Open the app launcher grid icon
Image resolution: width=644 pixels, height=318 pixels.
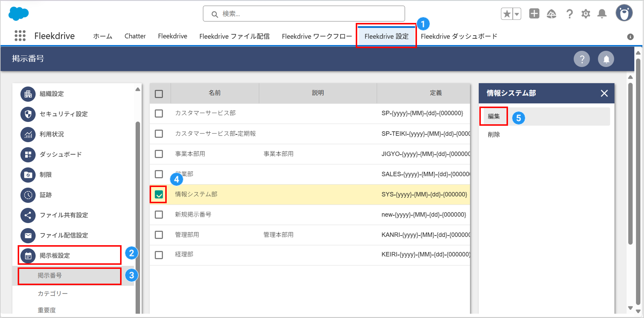20,36
